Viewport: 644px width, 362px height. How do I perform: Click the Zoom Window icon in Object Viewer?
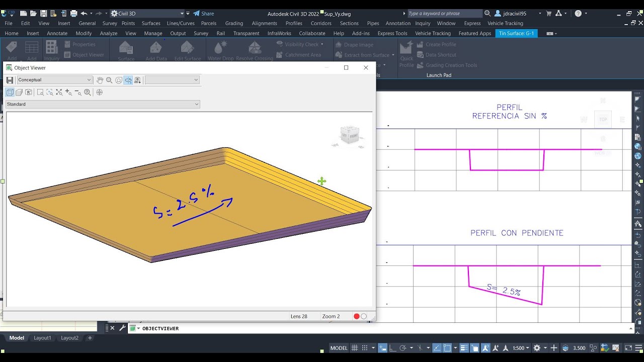click(40, 93)
